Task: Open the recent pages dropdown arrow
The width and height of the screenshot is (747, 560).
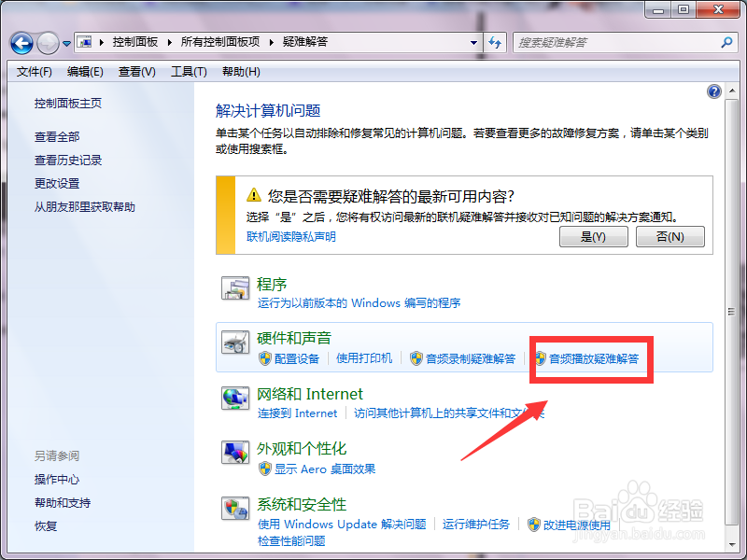Action: coord(66,43)
